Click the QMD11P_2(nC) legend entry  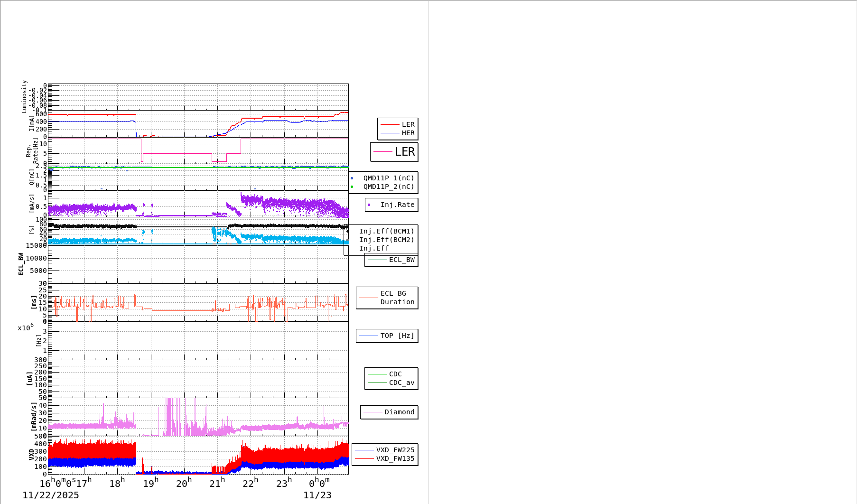tap(389, 187)
